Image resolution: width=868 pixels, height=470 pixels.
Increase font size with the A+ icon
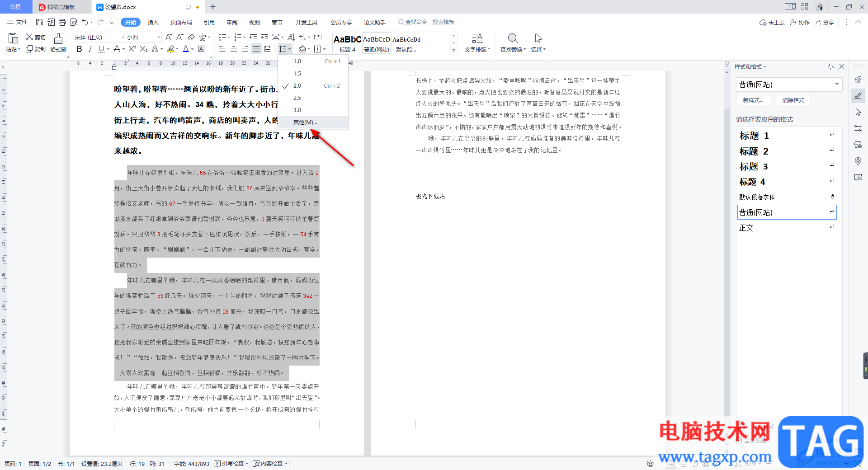coord(169,37)
